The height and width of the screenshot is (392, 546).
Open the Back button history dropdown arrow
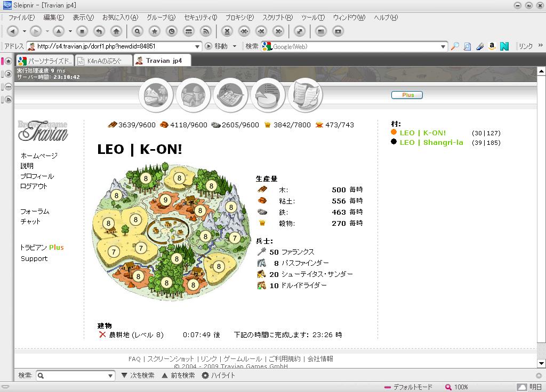pyautogui.click(x=25, y=31)
